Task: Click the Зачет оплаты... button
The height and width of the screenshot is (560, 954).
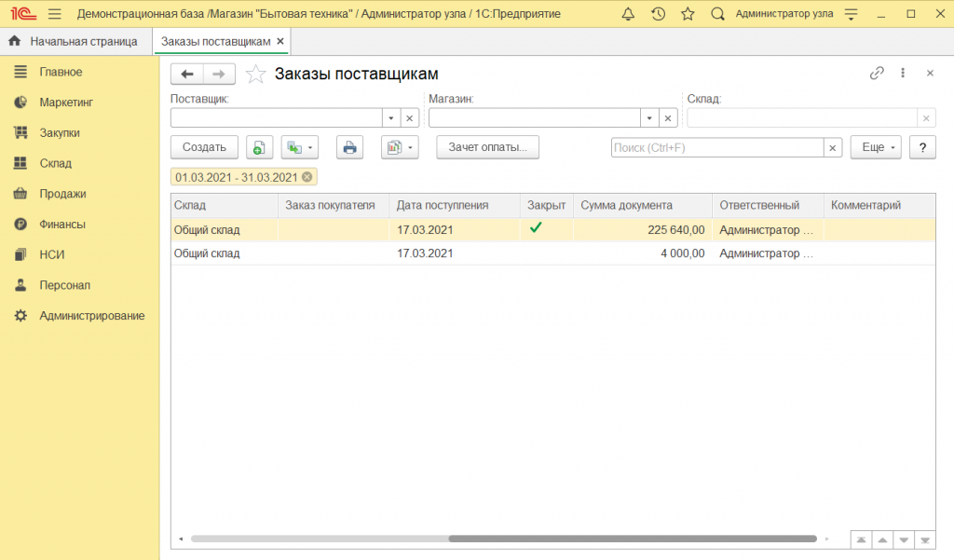Action: (x=487, y=147)
